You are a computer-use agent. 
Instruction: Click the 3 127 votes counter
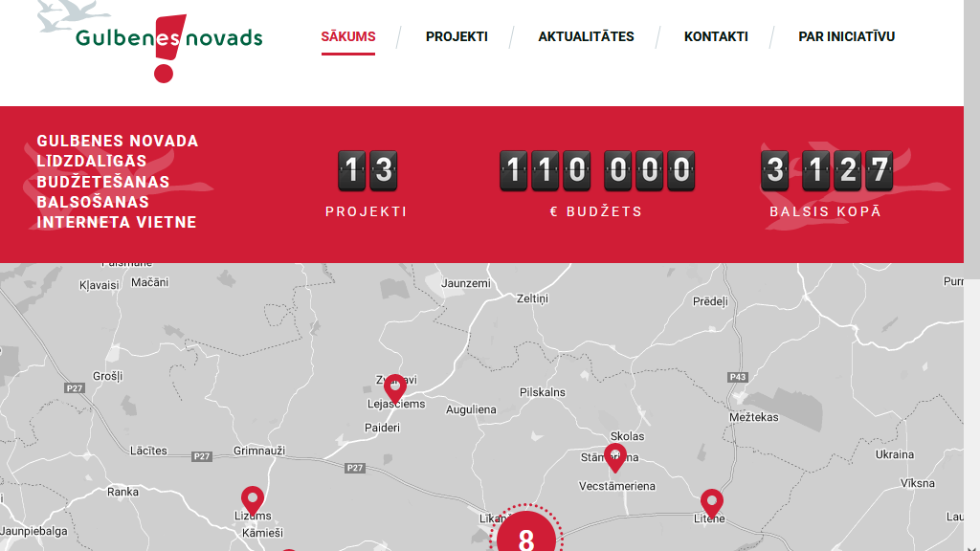[x=826, y=170]
